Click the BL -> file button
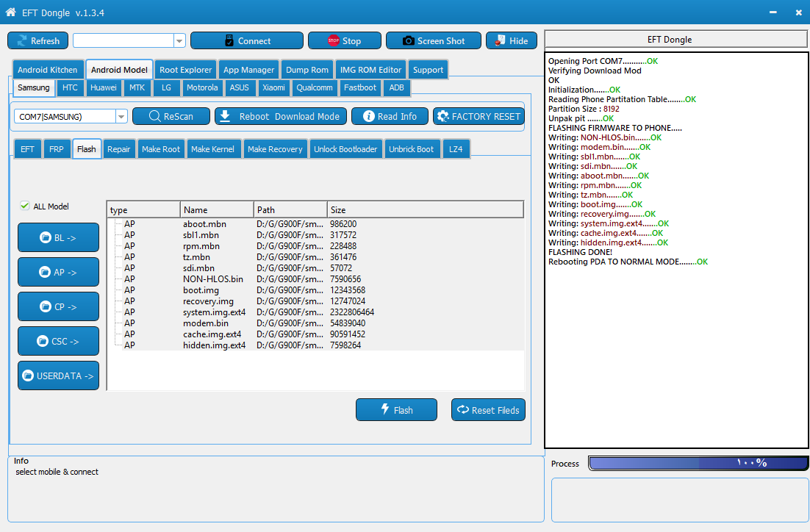 point(58,237)
